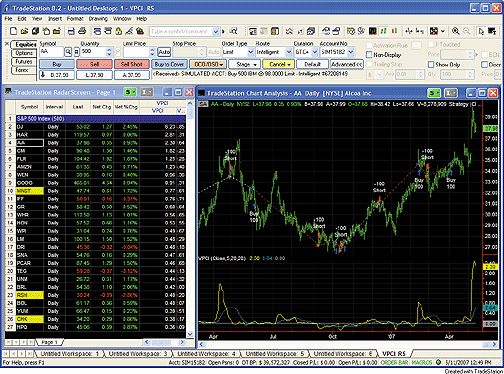Toggle the Auto button beside Limit Price
504x374 pixels.
(164, 52)
